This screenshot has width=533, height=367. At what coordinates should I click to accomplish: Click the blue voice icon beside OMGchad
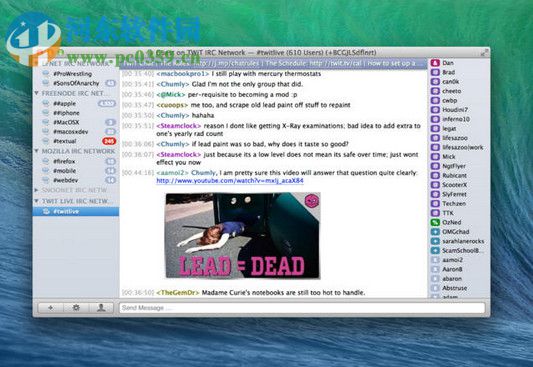coord(435,232)
